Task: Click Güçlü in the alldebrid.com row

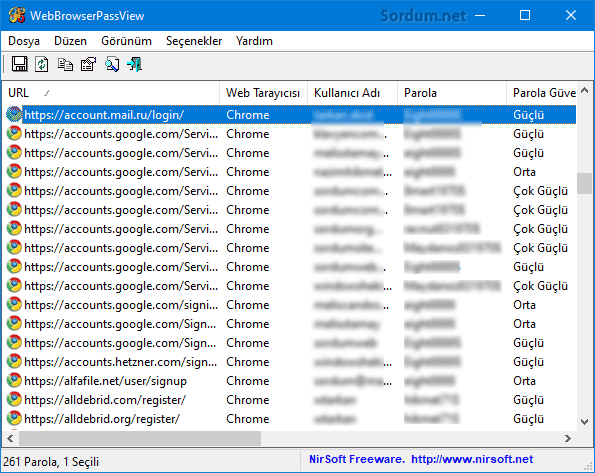Action: point(528,399)
